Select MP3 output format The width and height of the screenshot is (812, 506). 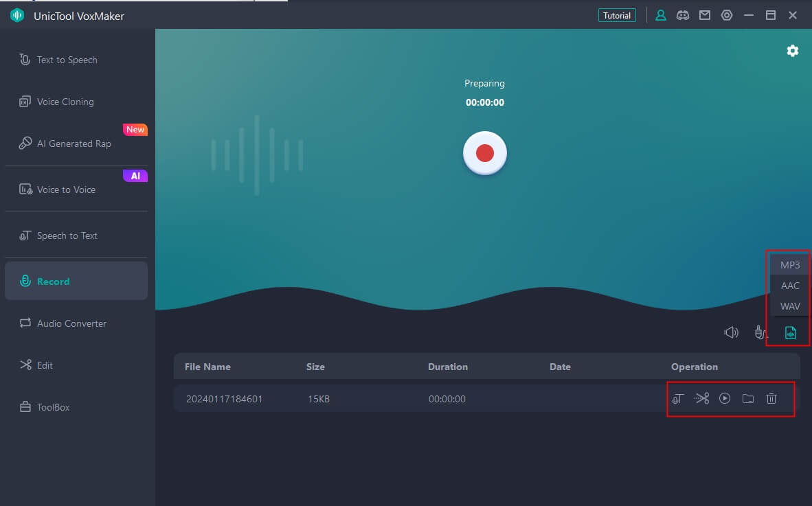coord(790,265)
